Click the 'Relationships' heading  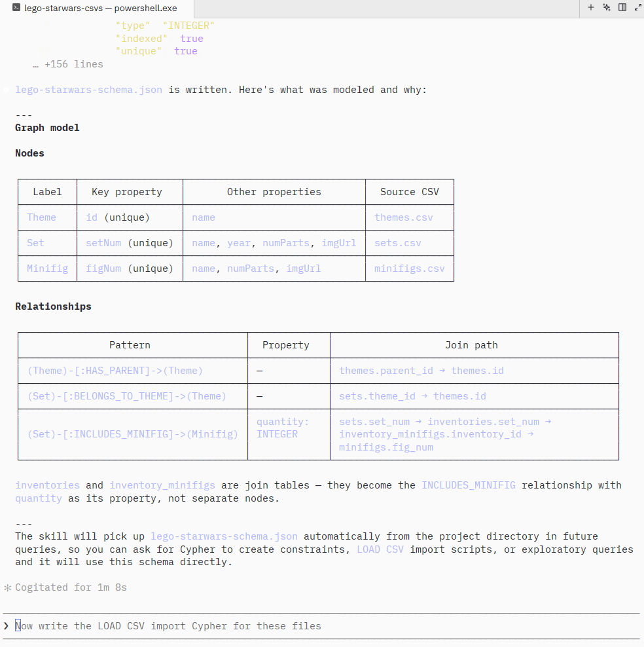click(53, 306)
